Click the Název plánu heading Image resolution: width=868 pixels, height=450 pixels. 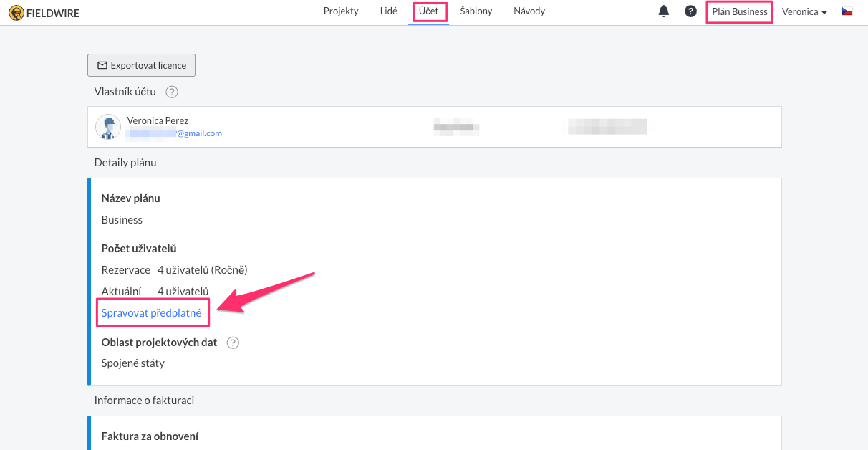pyautogui.click(x=131, y=198)
